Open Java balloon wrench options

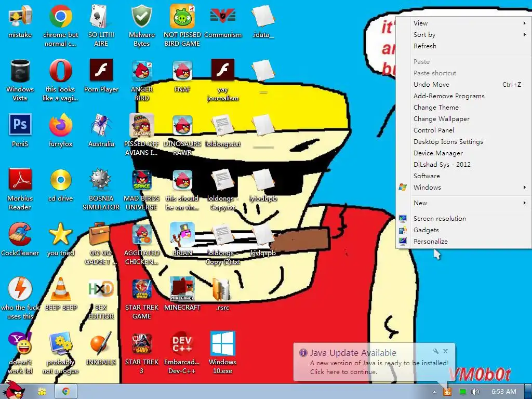[x=436, y=351]
